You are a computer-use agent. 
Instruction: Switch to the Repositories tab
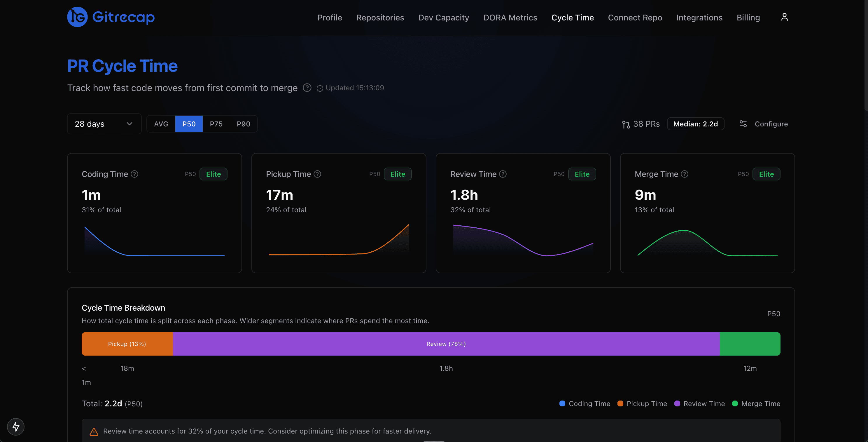point(380,18)
